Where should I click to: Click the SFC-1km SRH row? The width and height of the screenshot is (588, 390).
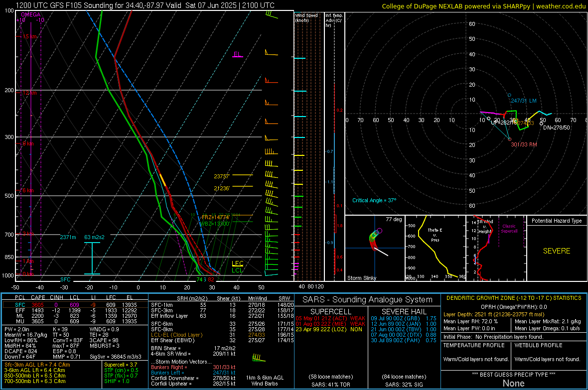(222, 305)
